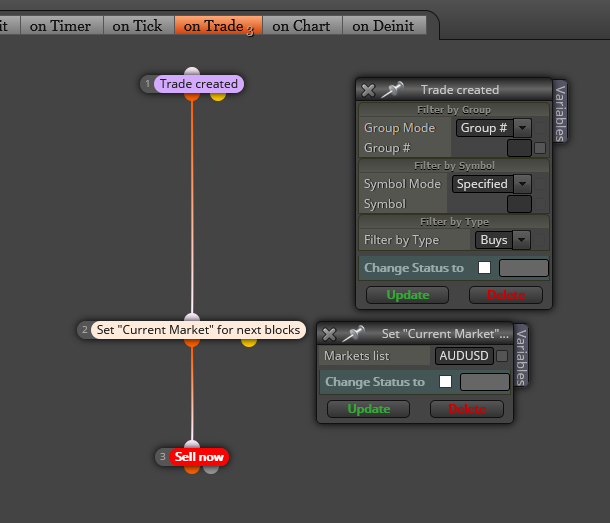
Task: Click status field in Trade created panel
Action: point(524,268)
